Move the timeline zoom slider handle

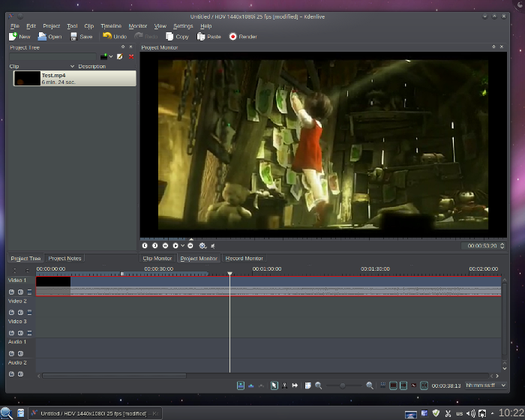(x=342, y=385)
